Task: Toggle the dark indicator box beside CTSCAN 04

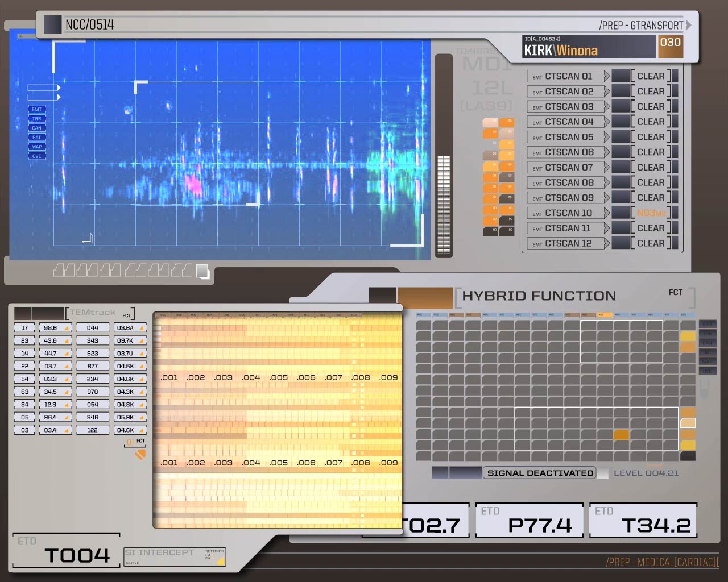Action: point(621,122)
